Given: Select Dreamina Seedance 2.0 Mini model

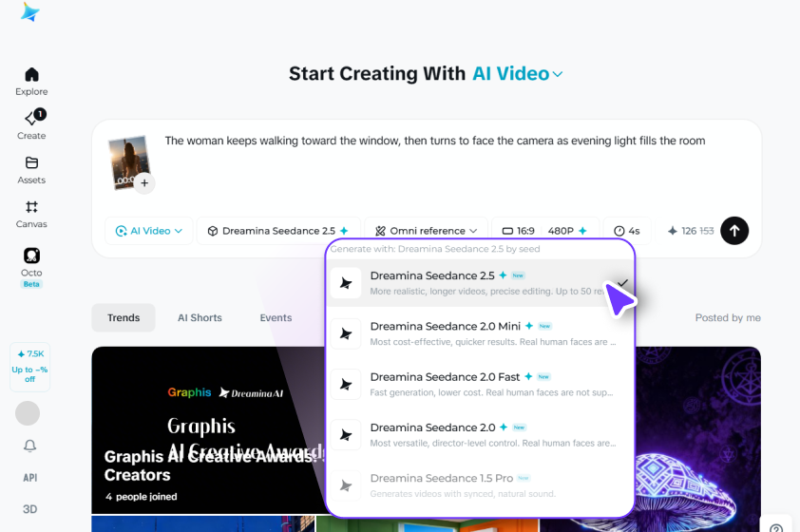Looking at the screenshot, I should [480, 333].
